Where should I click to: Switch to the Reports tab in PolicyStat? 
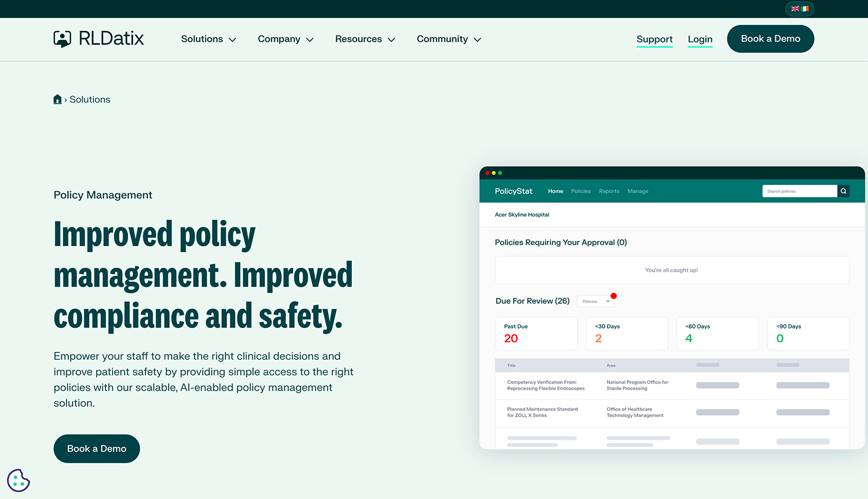tap(609, 191)
